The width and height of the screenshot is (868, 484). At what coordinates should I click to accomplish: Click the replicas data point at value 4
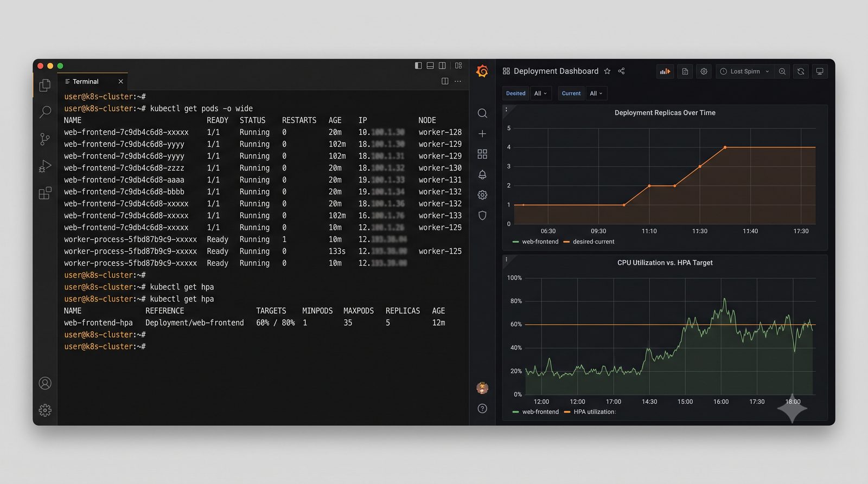(x=725, y=147)
